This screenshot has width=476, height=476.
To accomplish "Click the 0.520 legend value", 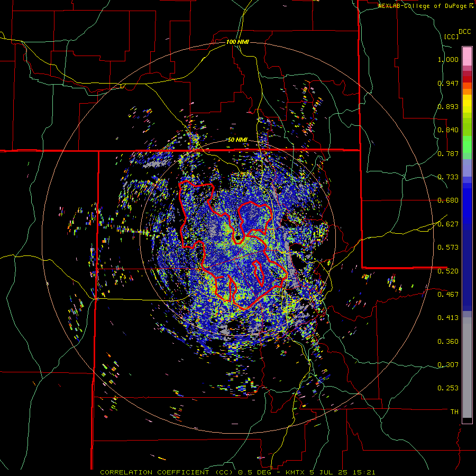I will (x=448, y=271).
